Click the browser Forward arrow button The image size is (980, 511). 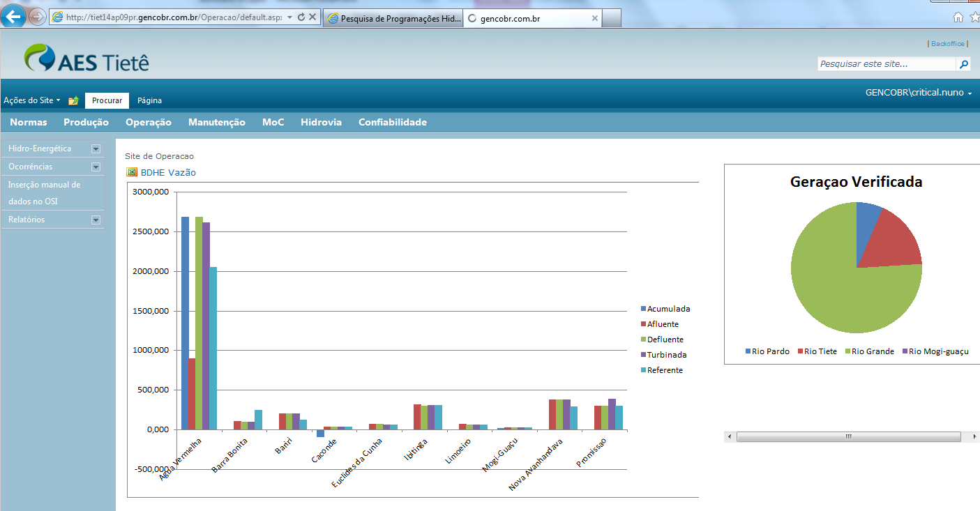(x=37, y=17)
